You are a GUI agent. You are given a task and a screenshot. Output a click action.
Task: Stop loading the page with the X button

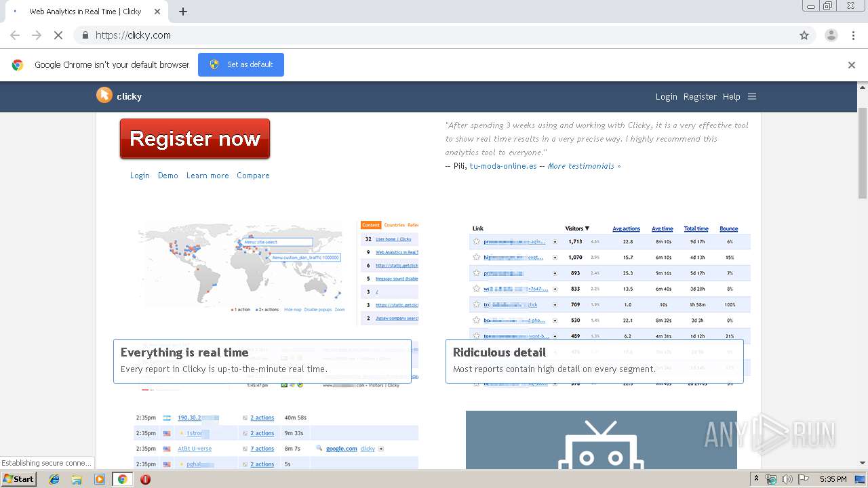tap(58, 35)
